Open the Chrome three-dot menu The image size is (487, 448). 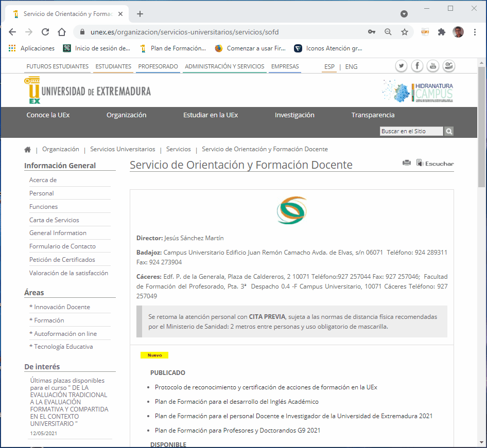point(474,32)
